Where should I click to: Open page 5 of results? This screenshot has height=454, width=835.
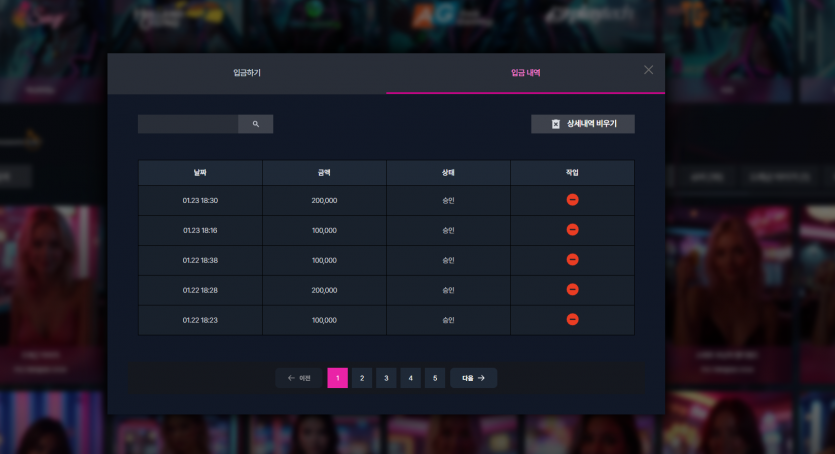pyautogui.click(x=435, y=378)
